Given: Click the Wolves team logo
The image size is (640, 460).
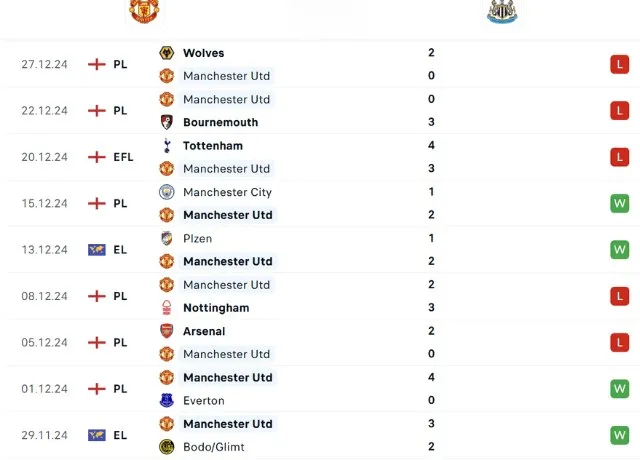Looking at the screenshot, I should [x=167, y=53].
